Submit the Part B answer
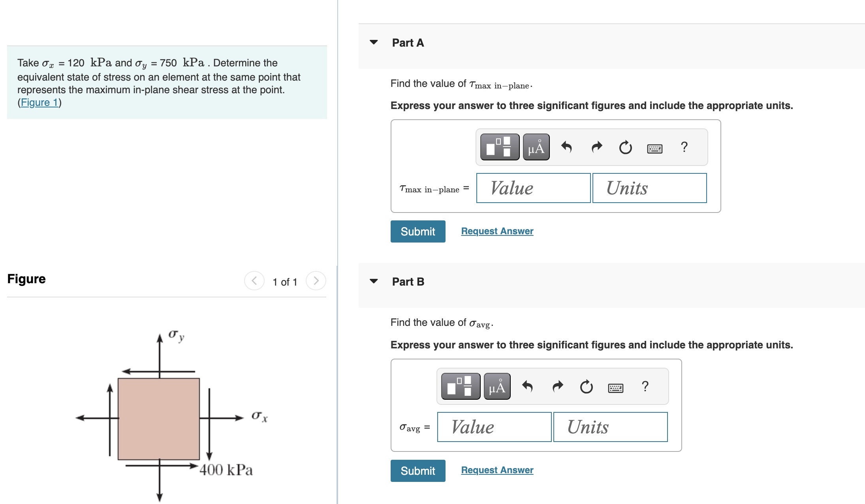This screenshot has height=504, width=865. click(417, 470)
